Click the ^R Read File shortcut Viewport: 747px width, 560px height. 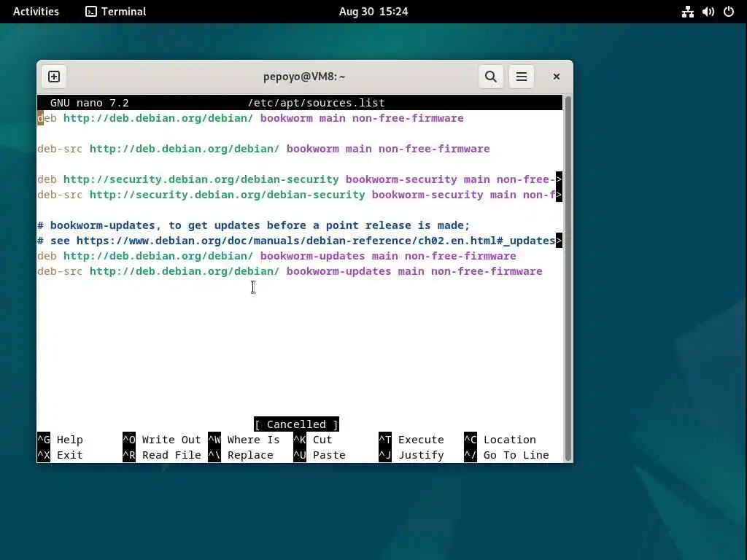coord(162,455)
